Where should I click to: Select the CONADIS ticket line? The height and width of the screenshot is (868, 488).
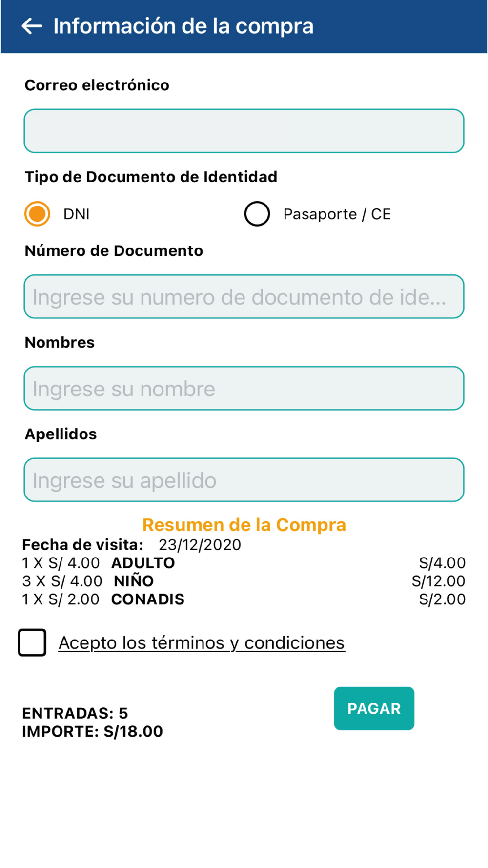(244, 599)
